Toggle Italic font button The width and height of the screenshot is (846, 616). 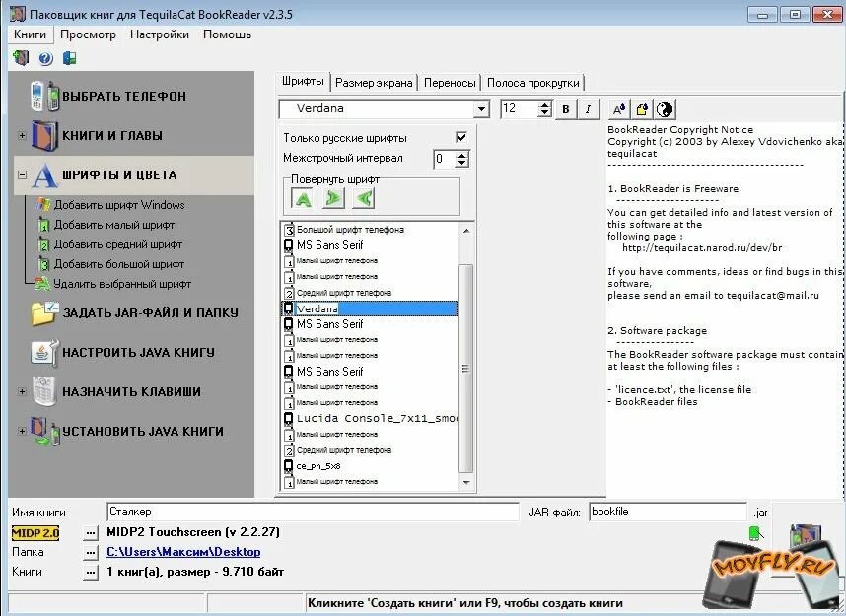coord(588,109)
